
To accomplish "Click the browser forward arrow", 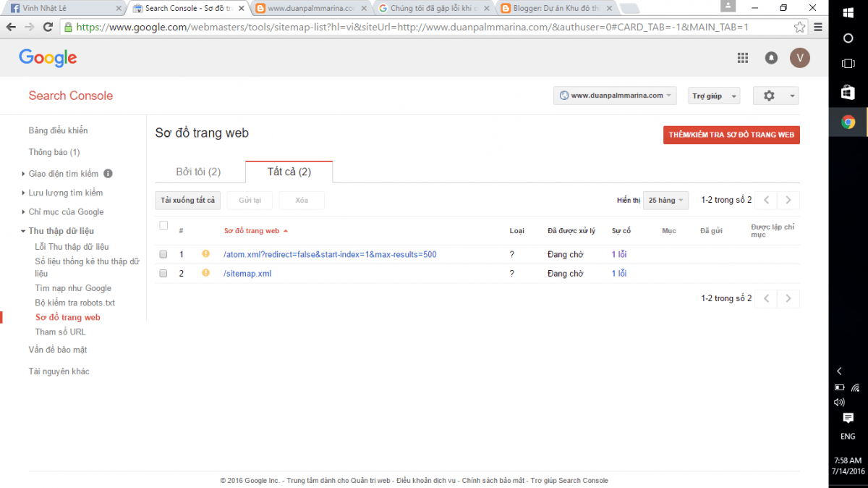I will (30, 27).
